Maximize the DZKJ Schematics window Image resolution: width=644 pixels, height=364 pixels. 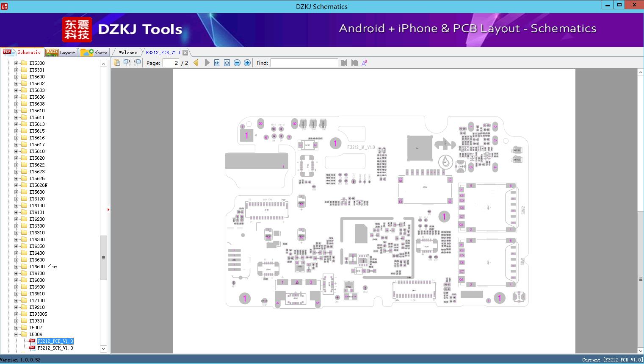(x=619, y=5)
